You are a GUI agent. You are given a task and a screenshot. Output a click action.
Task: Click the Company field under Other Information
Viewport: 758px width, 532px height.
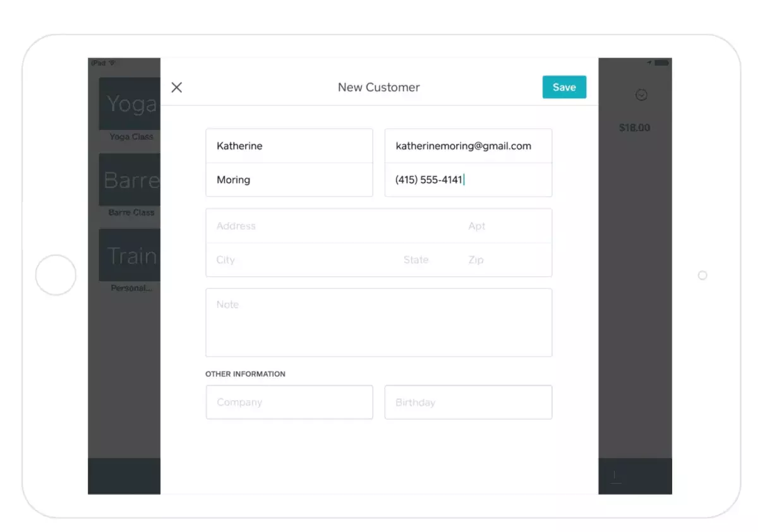click(x=289, y=402)
